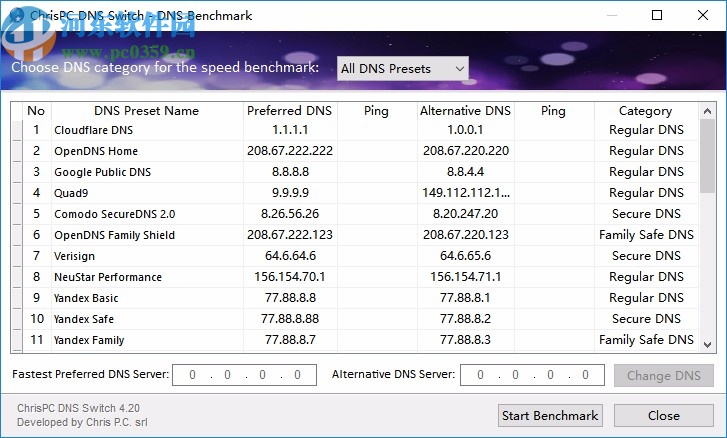
Task: Click the 77.88.8.3 alternative DNS cell
Action: pos(466,340)
